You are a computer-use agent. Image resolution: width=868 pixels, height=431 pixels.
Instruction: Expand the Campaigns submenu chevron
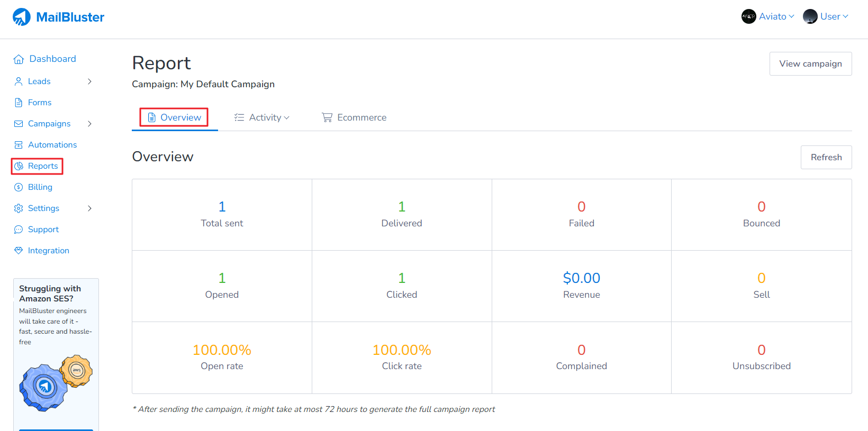(x=89, y=124)
